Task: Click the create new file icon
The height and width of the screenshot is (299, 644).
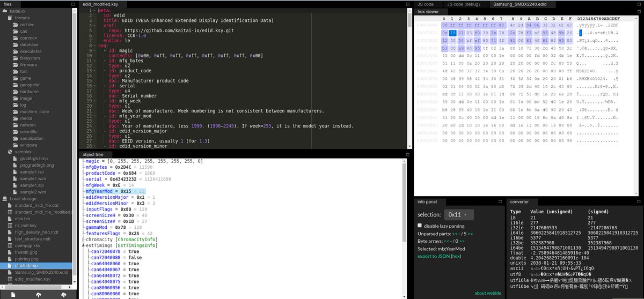Action: tap(13, 294)
